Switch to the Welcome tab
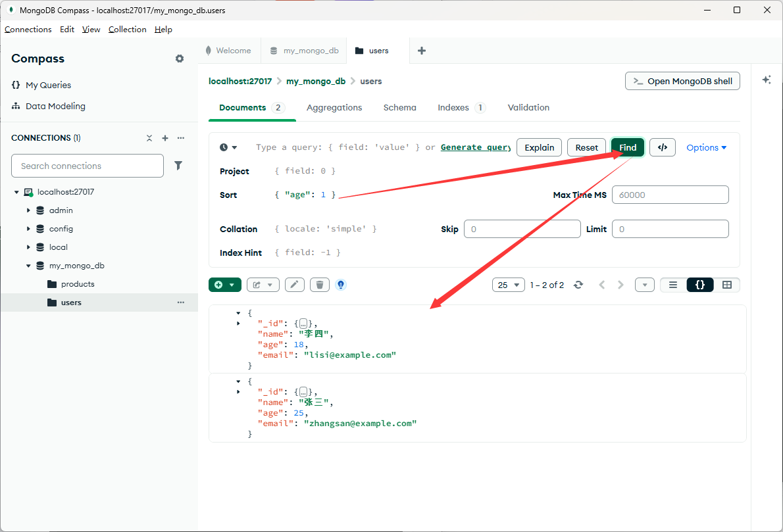 [229, 51]
